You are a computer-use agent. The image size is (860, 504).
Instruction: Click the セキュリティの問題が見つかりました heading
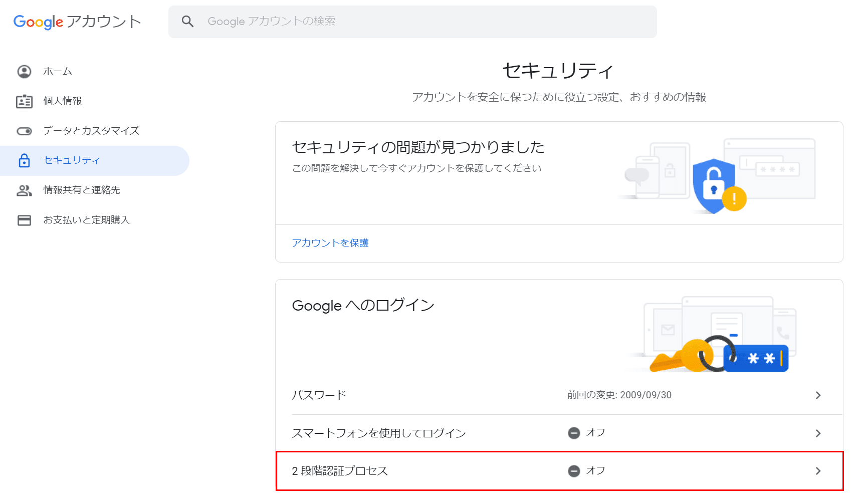point(418,147)
